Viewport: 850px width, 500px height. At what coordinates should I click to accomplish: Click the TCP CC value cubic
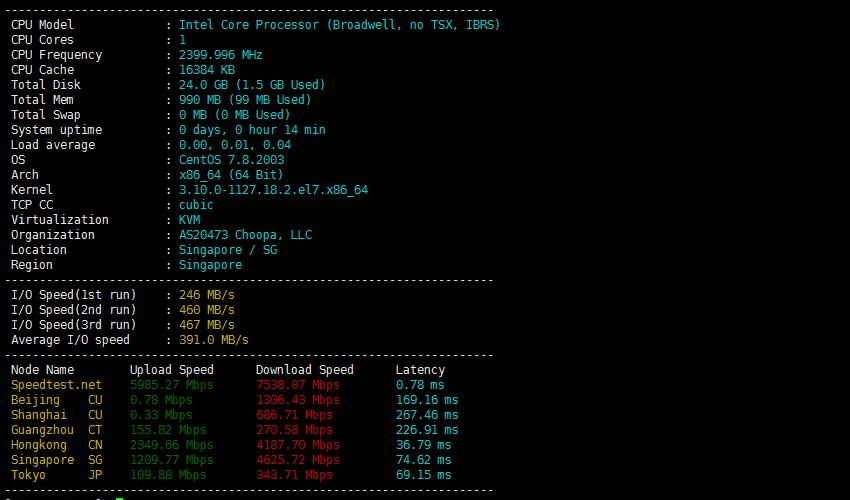click(196, 205)
